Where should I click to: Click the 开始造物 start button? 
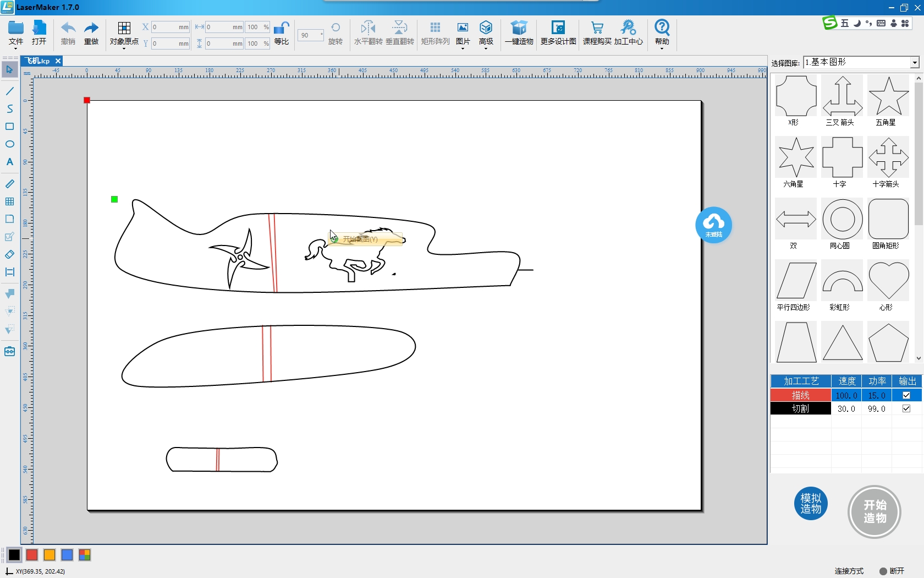[x=875, y=512]
